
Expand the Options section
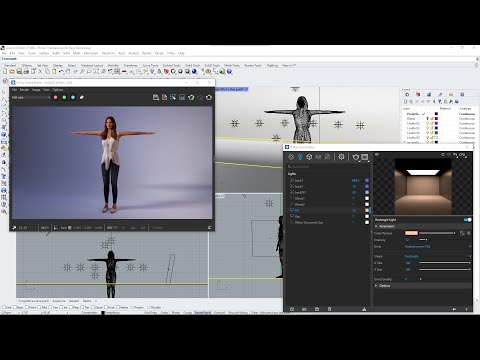pos(422,286)
